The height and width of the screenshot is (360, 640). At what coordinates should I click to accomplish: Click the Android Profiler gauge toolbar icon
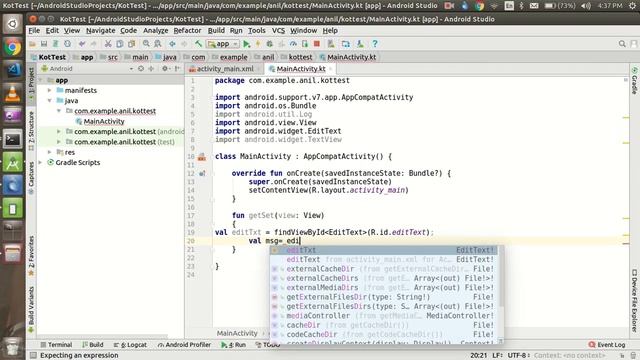tap(293, 44)
